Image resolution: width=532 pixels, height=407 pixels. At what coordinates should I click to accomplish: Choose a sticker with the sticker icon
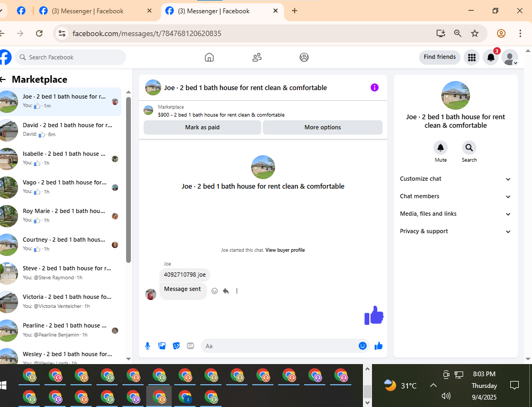176,346
